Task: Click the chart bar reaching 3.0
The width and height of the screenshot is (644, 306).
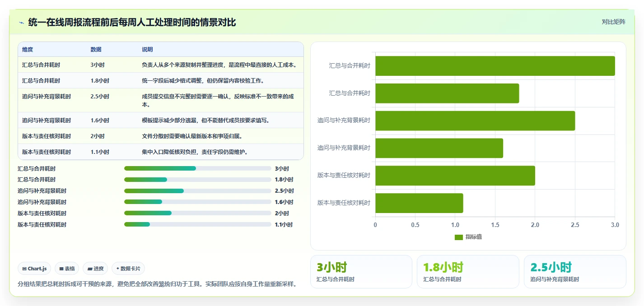Action: 495,66
